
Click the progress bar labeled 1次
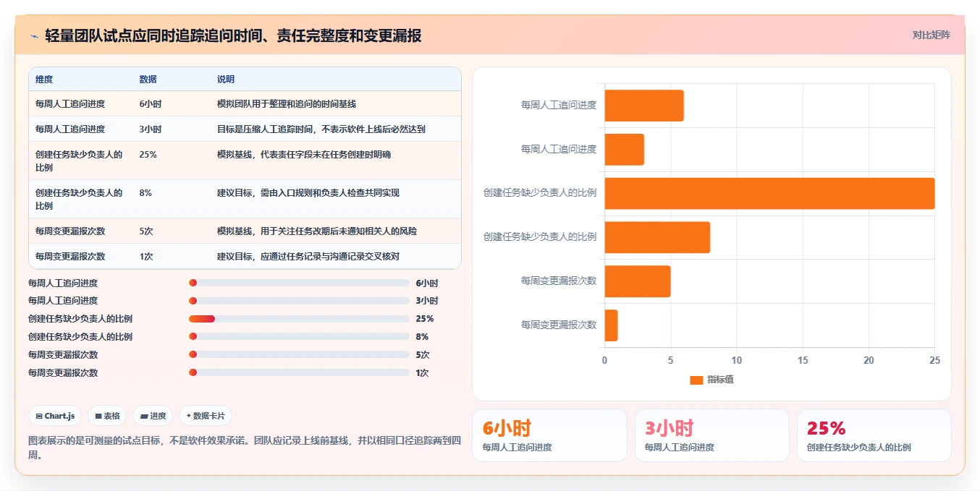click(x=299, y=373)
